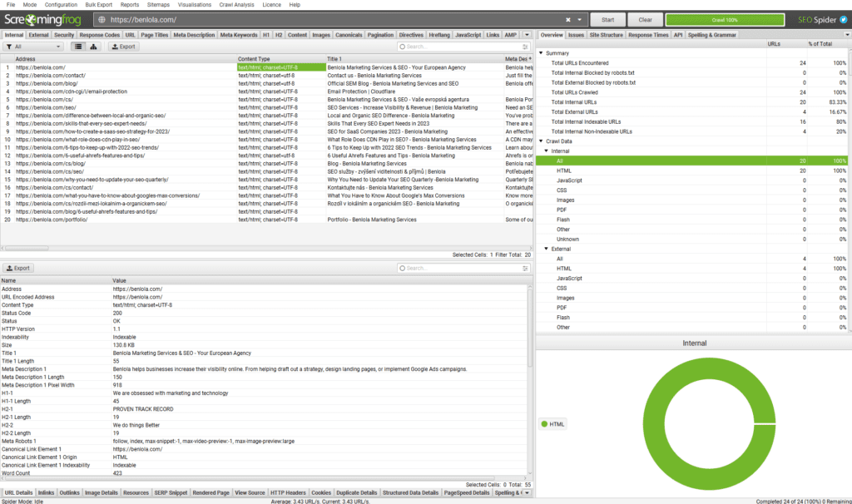Viewport: 852px width, 504px height.
Task: Clear the URL with the X icon
Action: click(x=567, y=20)
